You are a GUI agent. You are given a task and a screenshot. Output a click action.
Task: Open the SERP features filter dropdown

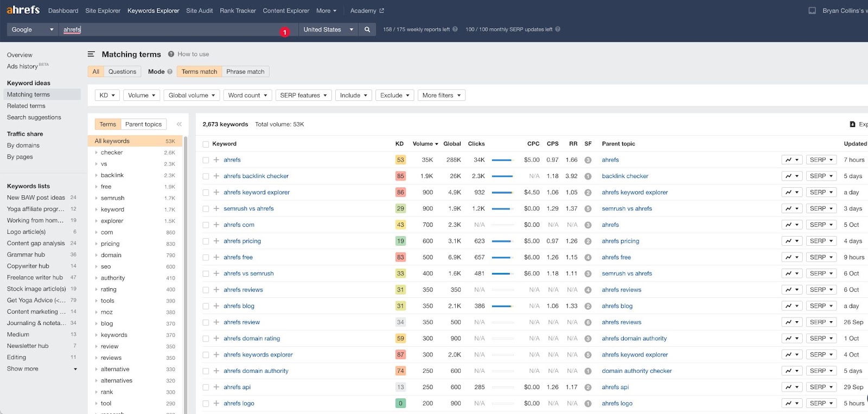[303, 95]
